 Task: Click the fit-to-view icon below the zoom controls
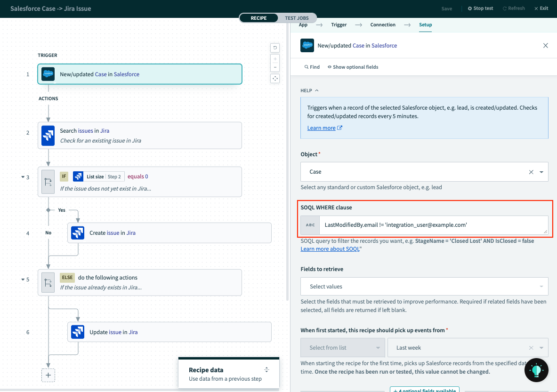pos(275,78)
